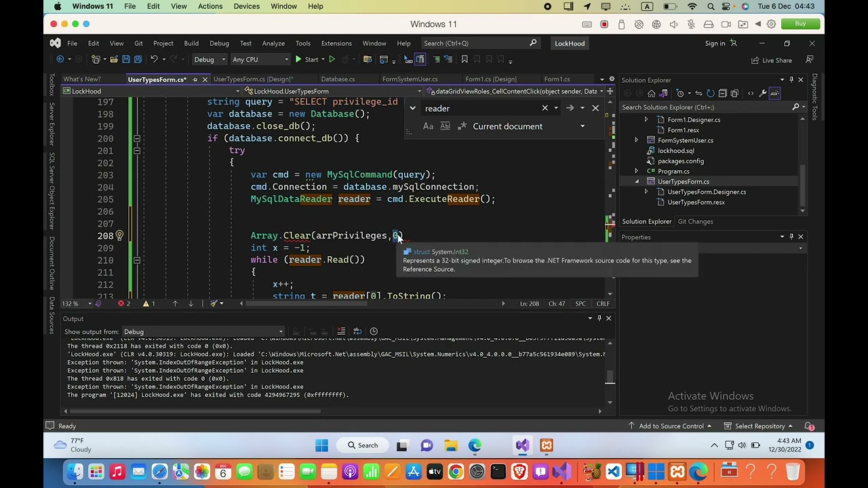Click the Live Share button

[772, 60]
